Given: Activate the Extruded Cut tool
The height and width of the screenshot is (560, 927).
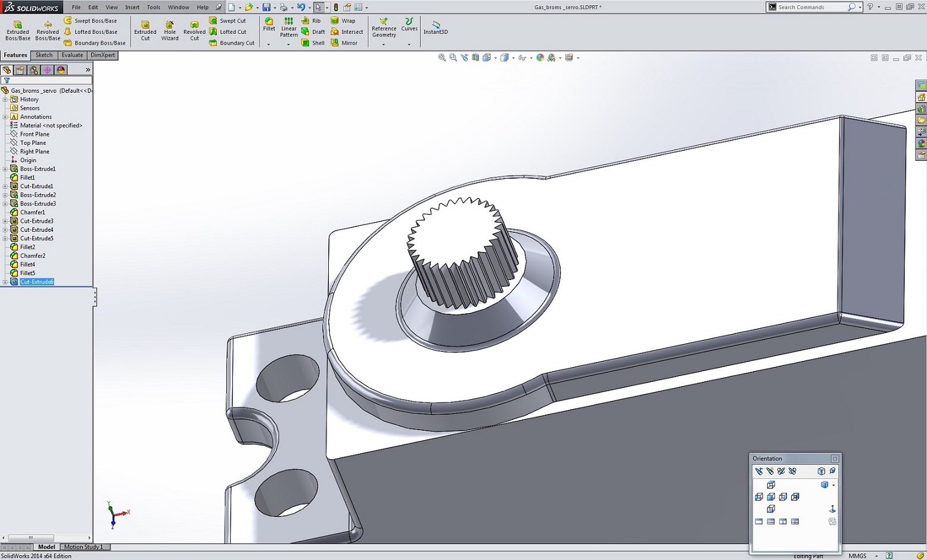Looking at the screenshot, I should pyautogui.click(x=145, y=30).
